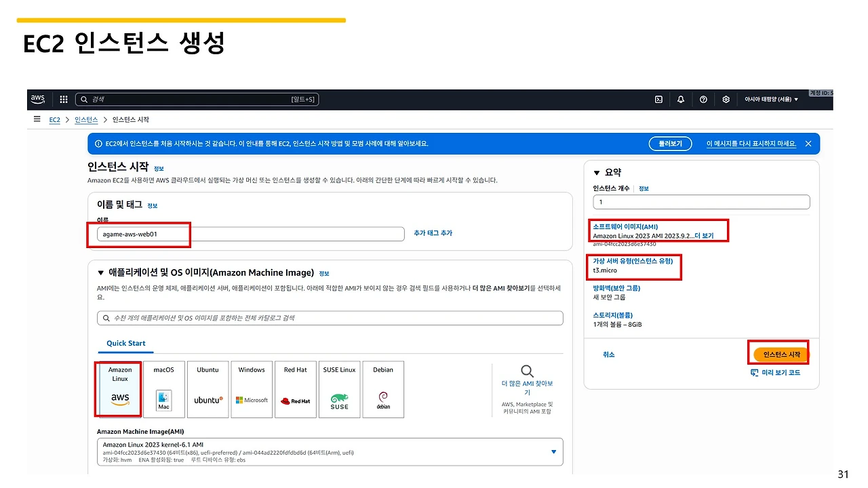
Task: Click the AWS logo in the top bar
Action: 37,99
